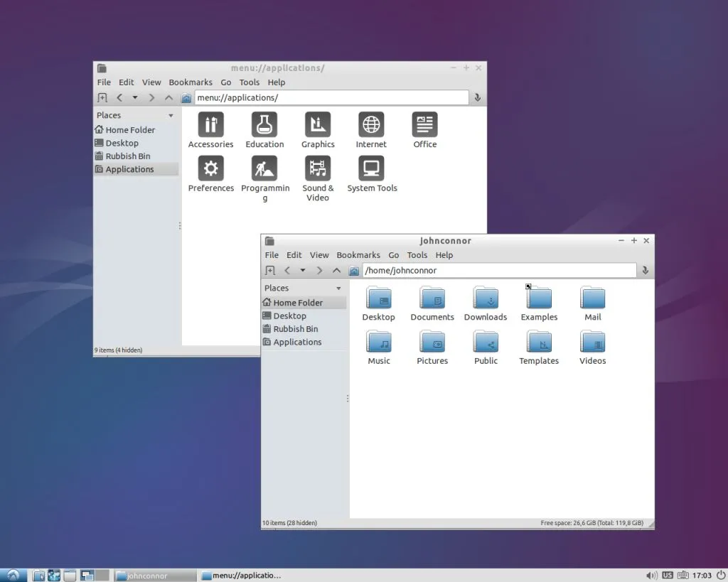Open the Sound & Video category icon

click(318, 169)
